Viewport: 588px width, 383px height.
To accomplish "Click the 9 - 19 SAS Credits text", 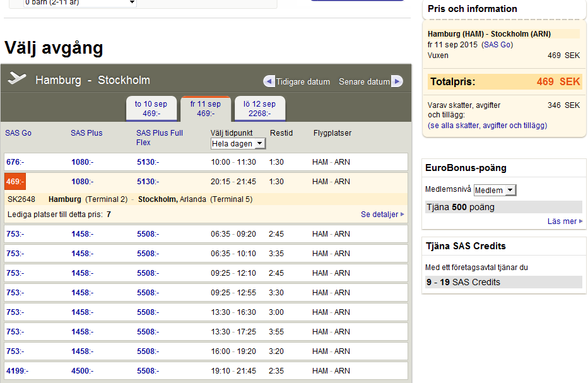I will pyautogui.click(x=463, y=282).
